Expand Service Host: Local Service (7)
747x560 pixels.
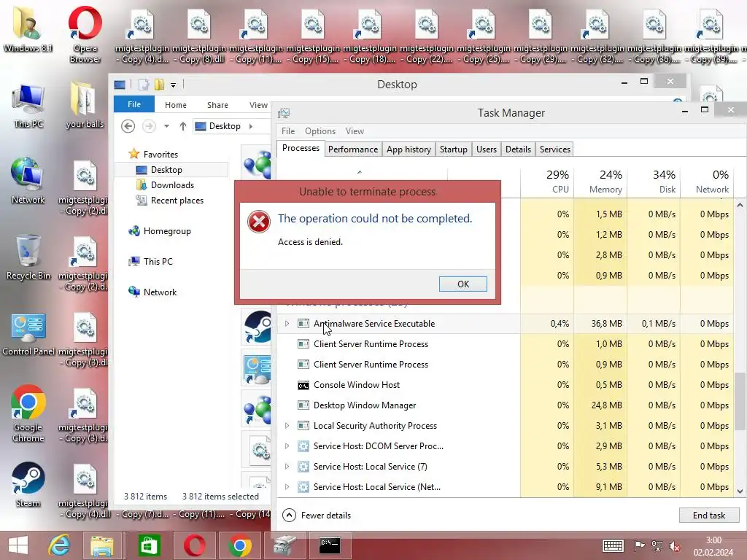[287, 467]
